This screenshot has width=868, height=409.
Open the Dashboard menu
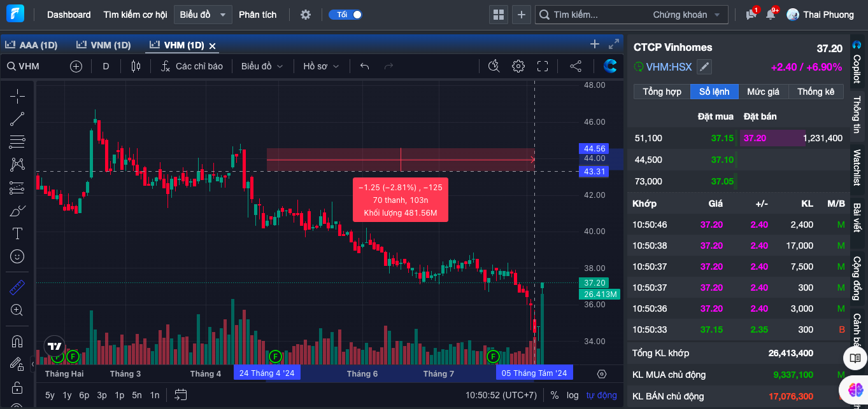(69, 15)
